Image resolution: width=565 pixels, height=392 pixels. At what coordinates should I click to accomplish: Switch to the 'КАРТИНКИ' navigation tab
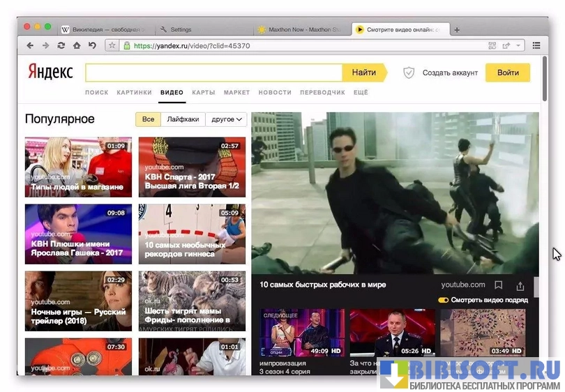point(134,92)
